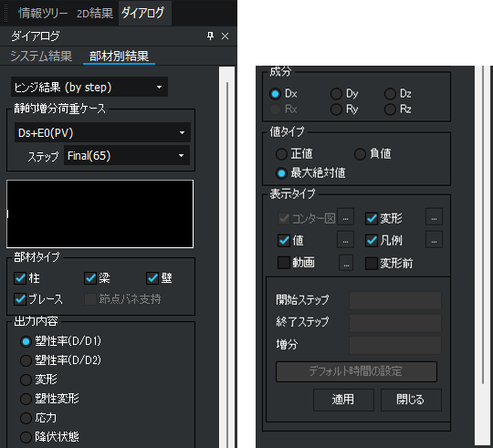This screenshot has width=493, height=448.
Task: Close the ダイアログ panel
Action: [x=226, y=36]
